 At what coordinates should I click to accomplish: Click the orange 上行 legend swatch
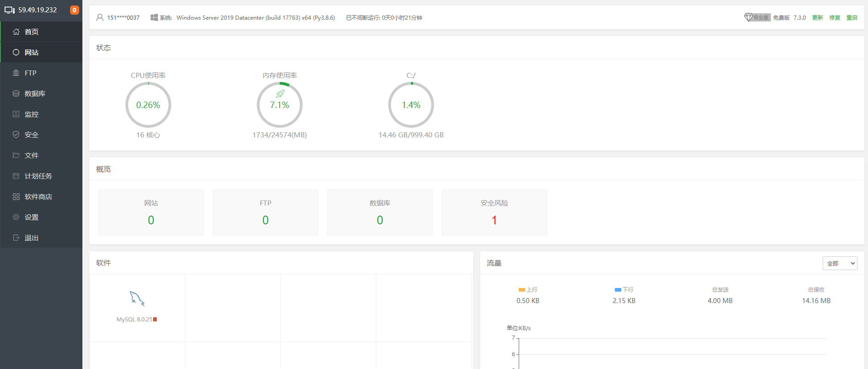tap(522, 290)
